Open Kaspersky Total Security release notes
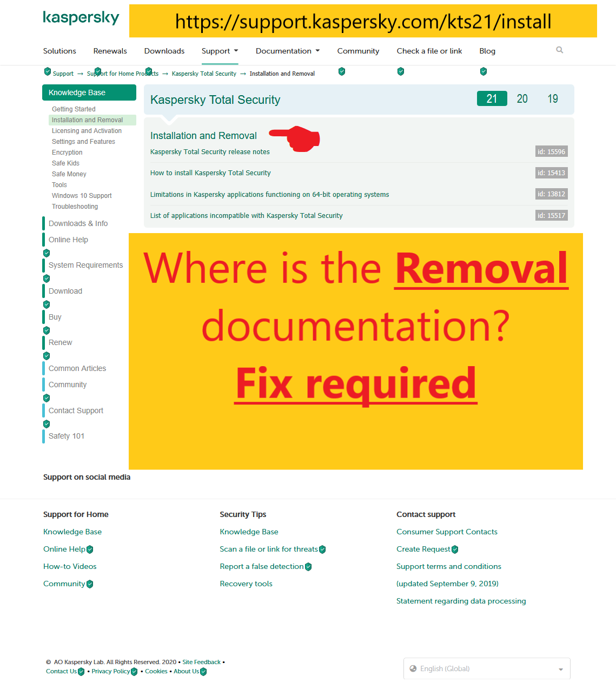Image resolution: width=616 pixels, height=689 pixels. pos(210,152)
